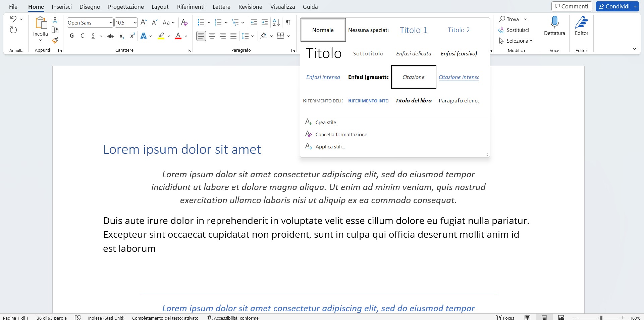
Task: Expand the Seleziona dropdown
Action: pyautogui.click(x=532, y=41)
